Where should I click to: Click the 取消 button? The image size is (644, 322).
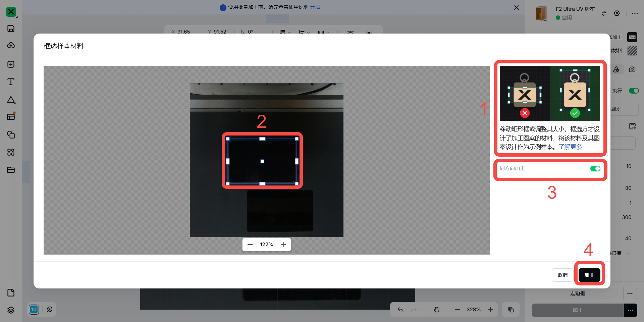tap(562, 275)
